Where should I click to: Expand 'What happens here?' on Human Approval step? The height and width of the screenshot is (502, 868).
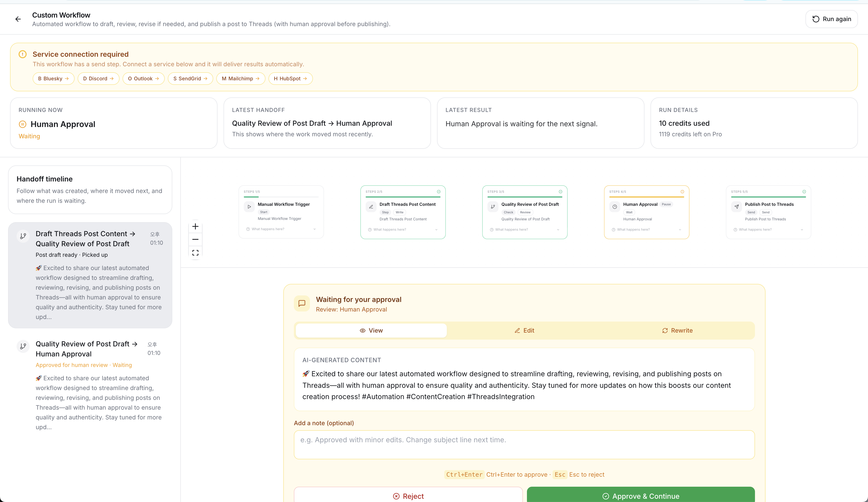click(x=646, y=230)
